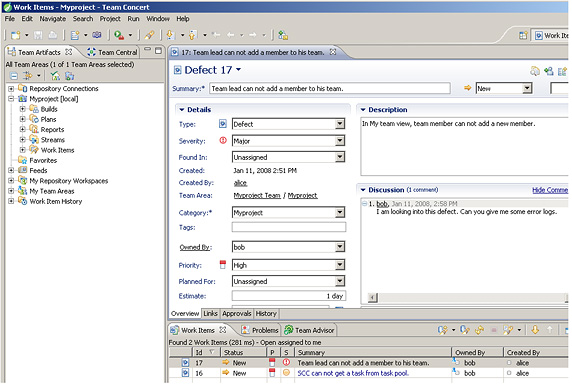572x384 pixels.
Task: Click the Hide Comments link
Action: coord(550,190)
